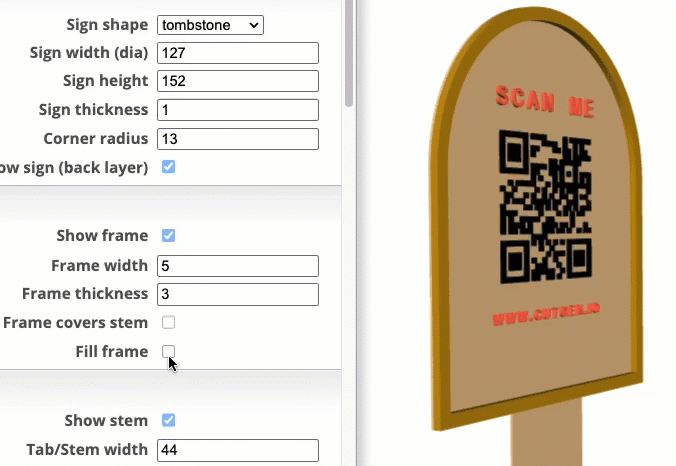This screenshot has width=676, height=466.
Task: Click the QR code on the sign preview
Action: point(545,207)
